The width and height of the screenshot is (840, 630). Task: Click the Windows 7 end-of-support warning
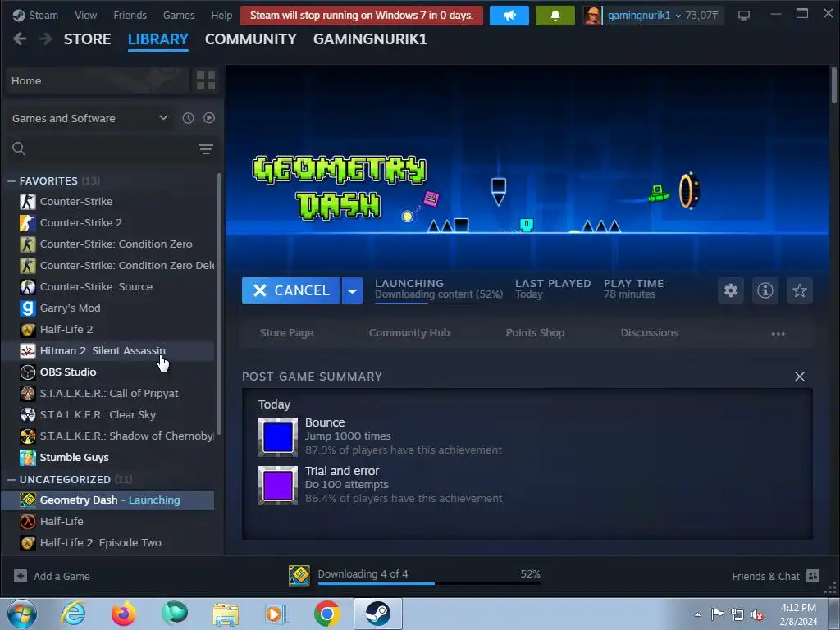coord(362,16)
